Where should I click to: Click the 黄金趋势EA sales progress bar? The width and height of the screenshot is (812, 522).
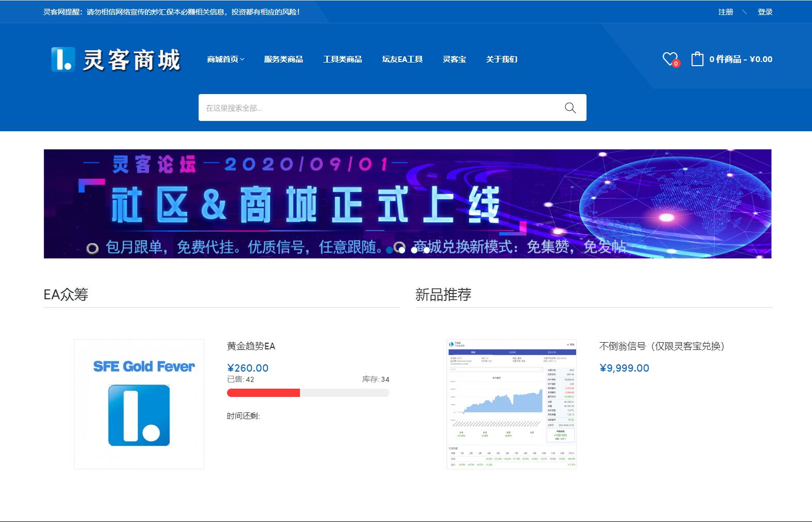point(308,393)
